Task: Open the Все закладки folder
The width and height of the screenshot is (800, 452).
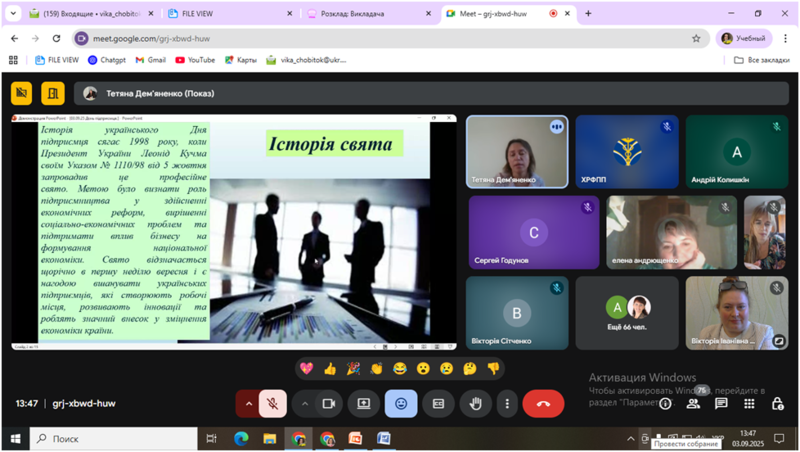Action: 762,60
